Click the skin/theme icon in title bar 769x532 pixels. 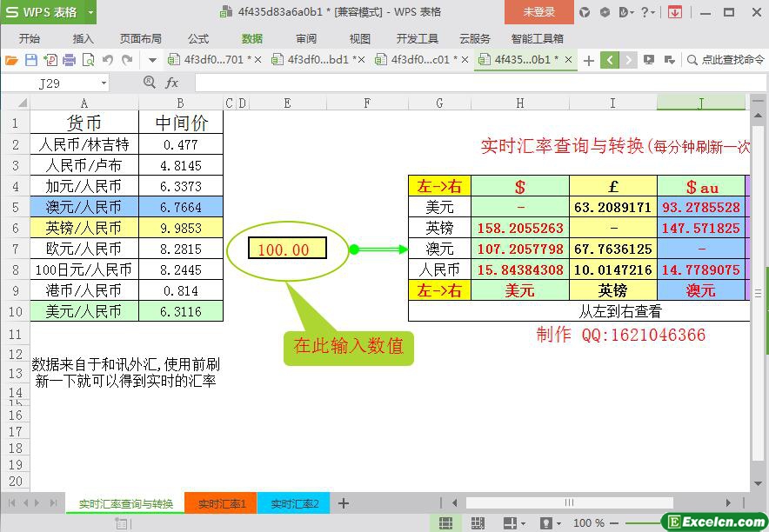pos(584,12)
